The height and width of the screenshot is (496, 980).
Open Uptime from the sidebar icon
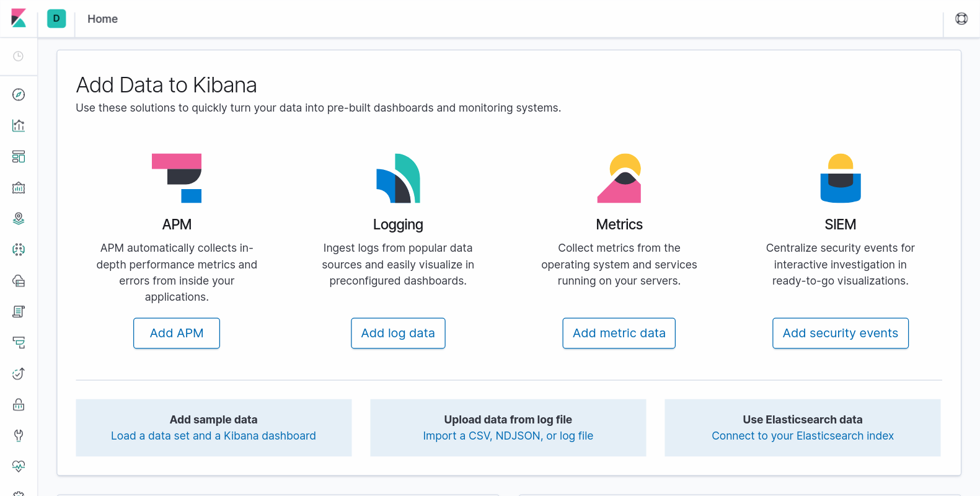pyautogui.click(x=19, y=374)
